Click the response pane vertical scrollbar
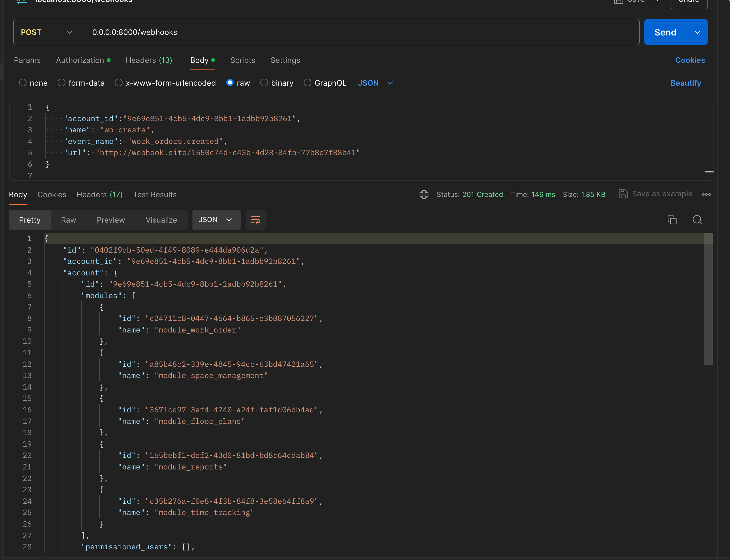The image size is (730, 560). coord(708,299)
